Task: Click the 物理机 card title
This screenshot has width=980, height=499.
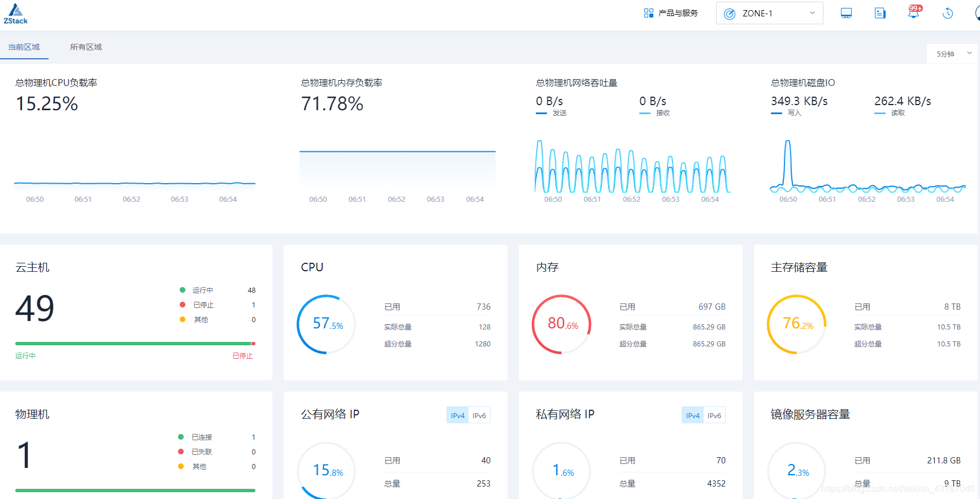Action: coord(32,414)
